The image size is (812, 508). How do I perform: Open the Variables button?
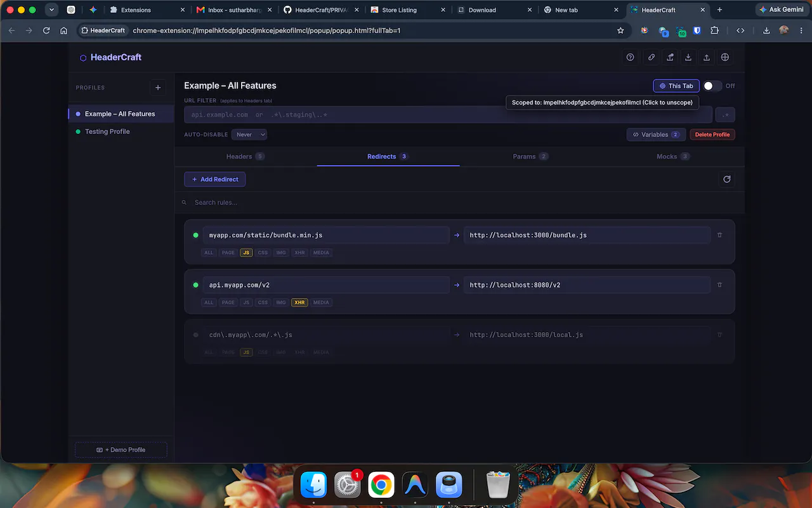(656, 135)
